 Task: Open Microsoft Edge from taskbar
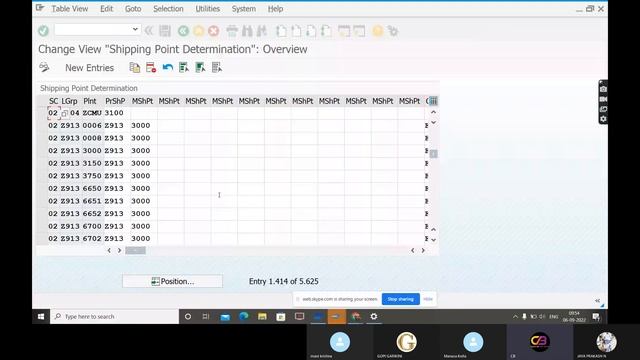(244, 316)
